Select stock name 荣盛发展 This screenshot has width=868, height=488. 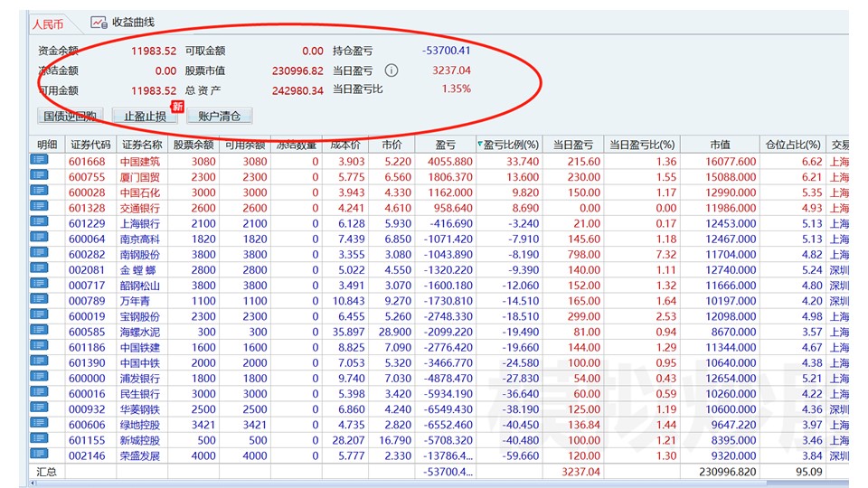[x=140, y=455]
